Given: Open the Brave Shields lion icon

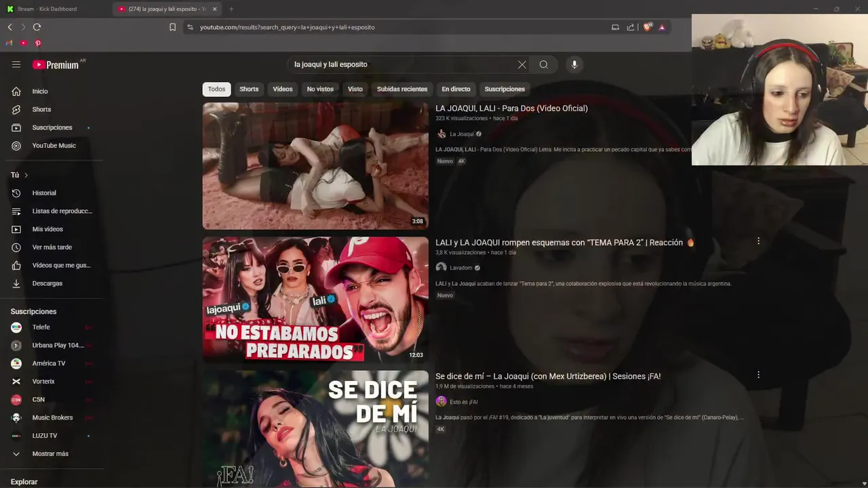Looking at the screenshot, I should 647,27.
